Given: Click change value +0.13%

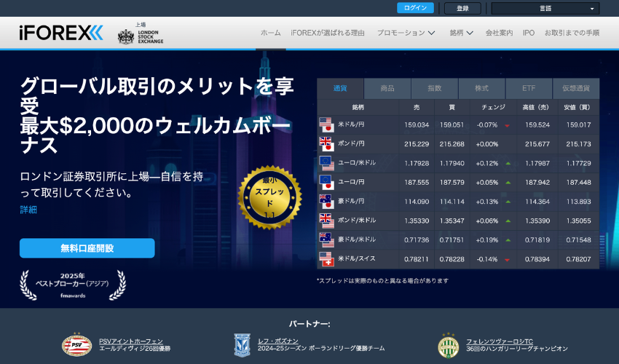Looking at the screenshot, I should (x=486, y=202).
